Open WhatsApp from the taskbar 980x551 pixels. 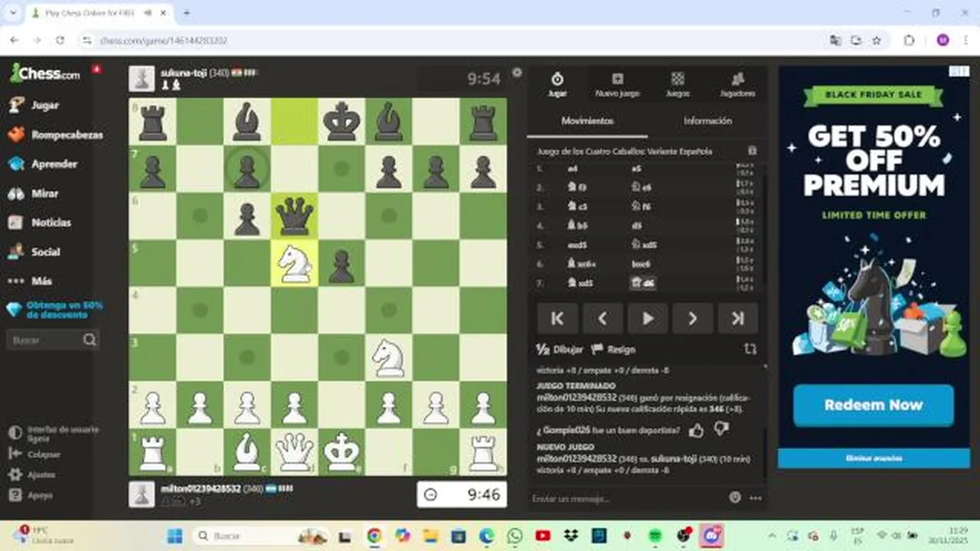click(514, 535)
